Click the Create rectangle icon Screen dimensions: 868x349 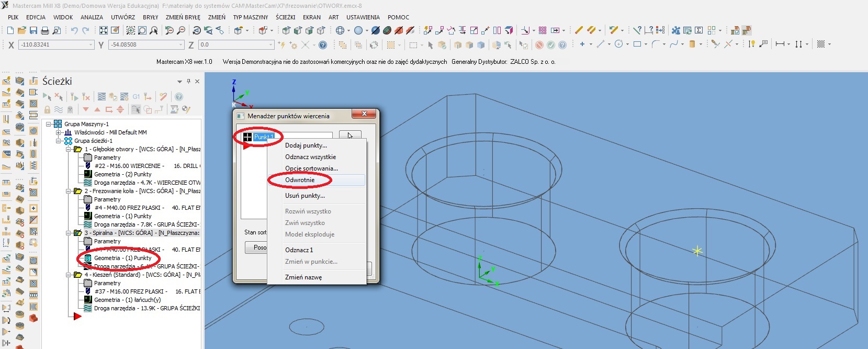(637, 44)
